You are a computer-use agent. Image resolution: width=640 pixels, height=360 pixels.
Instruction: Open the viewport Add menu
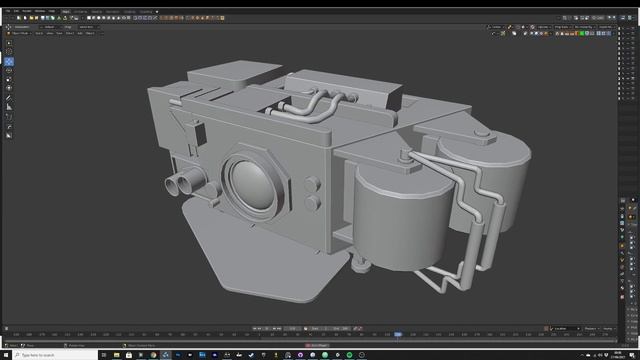(x=80, y=33)
